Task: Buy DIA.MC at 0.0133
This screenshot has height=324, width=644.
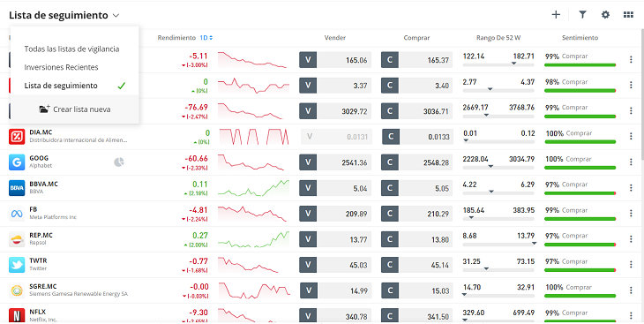Action: pos(417,137)
